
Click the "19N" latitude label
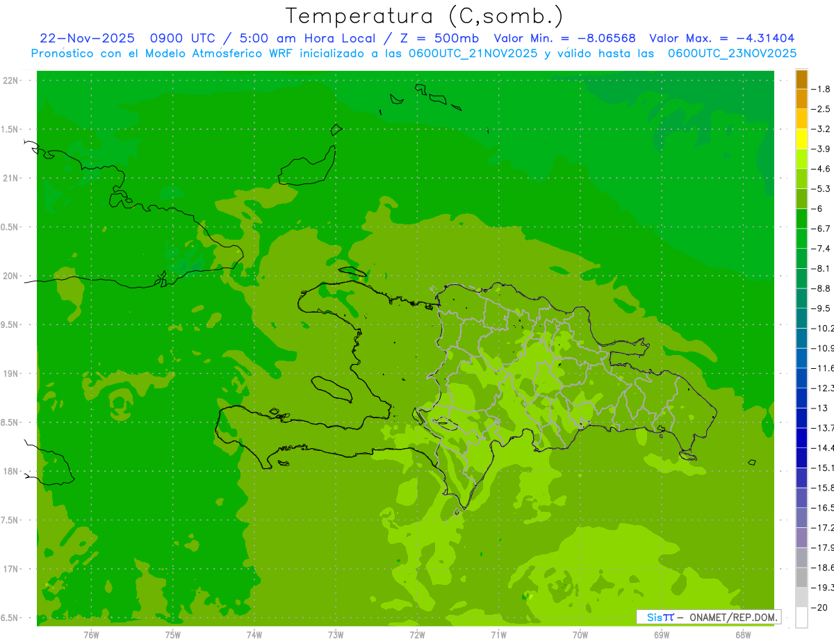click(x=11, y=374)
